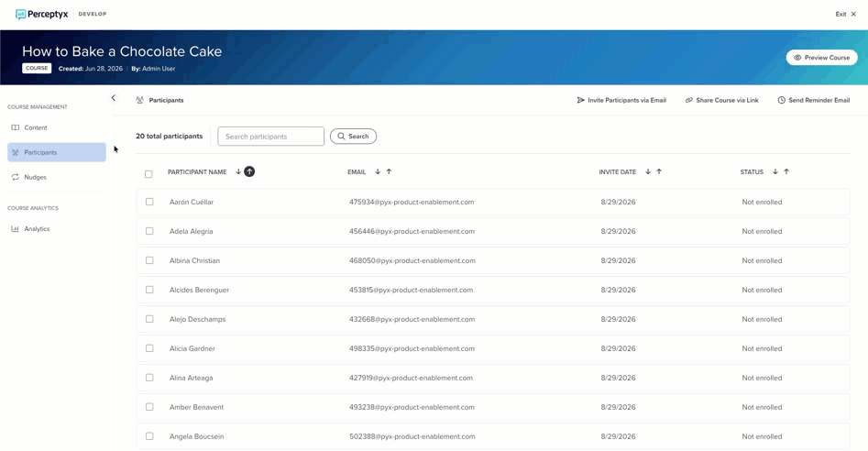Sort Invite Date descending arrow

[648, 171]
